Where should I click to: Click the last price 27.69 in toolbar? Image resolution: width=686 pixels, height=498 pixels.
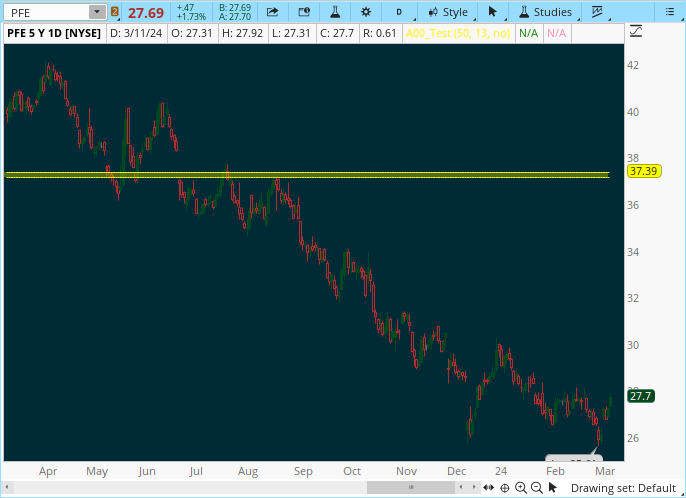pyautogui.click(x=146, y=13)
